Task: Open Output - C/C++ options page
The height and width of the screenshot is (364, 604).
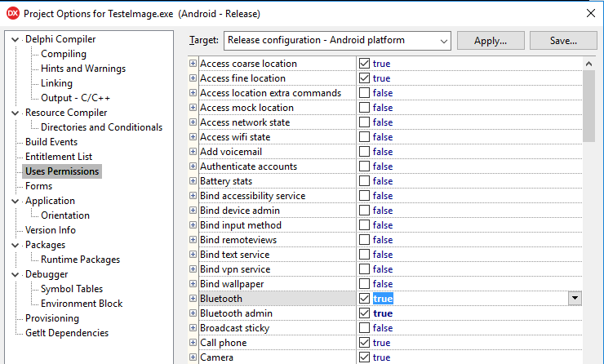Action: click(75, 98)
